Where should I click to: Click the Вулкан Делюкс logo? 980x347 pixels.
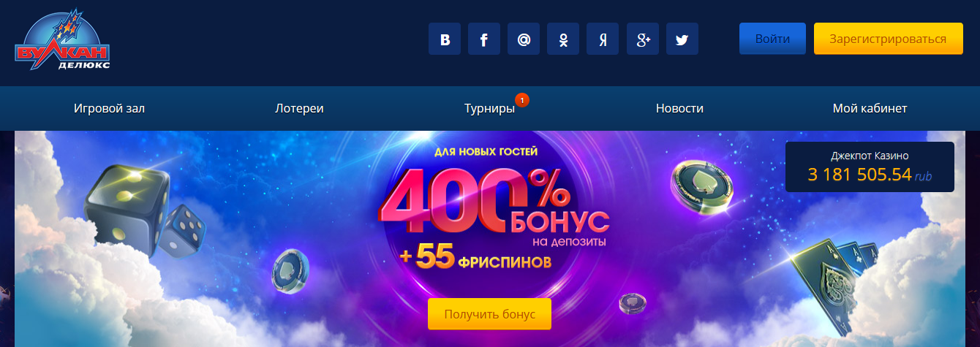pos(62,43)
